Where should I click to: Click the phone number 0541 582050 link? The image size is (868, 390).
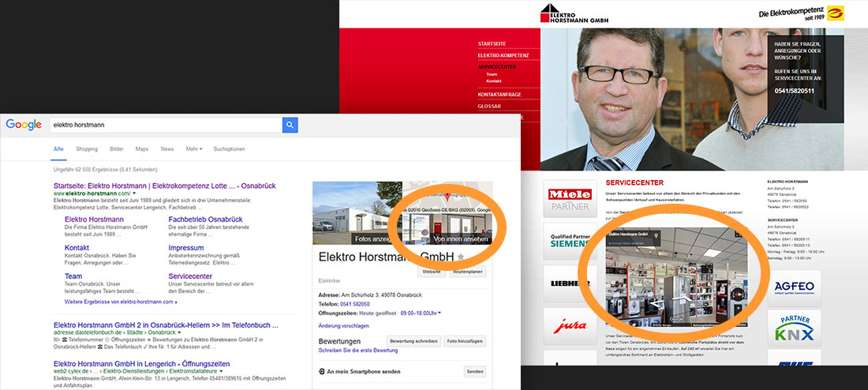point(355,304)
